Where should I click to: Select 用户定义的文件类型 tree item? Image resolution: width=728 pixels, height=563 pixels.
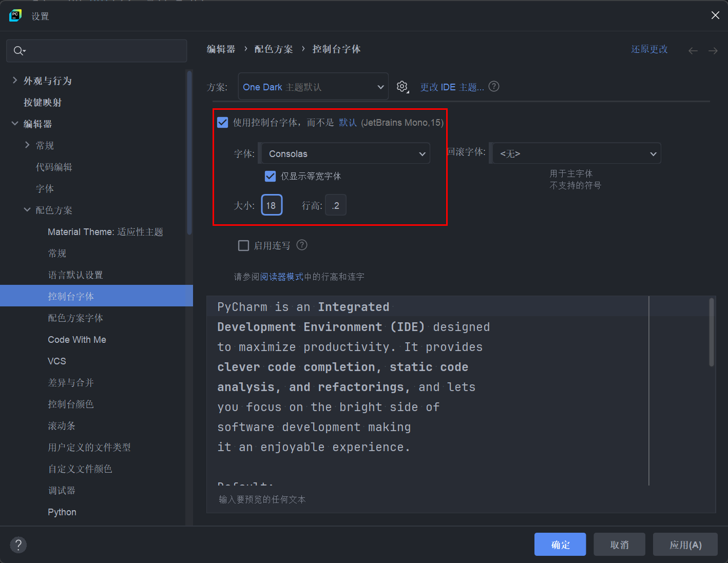[89, 447]
